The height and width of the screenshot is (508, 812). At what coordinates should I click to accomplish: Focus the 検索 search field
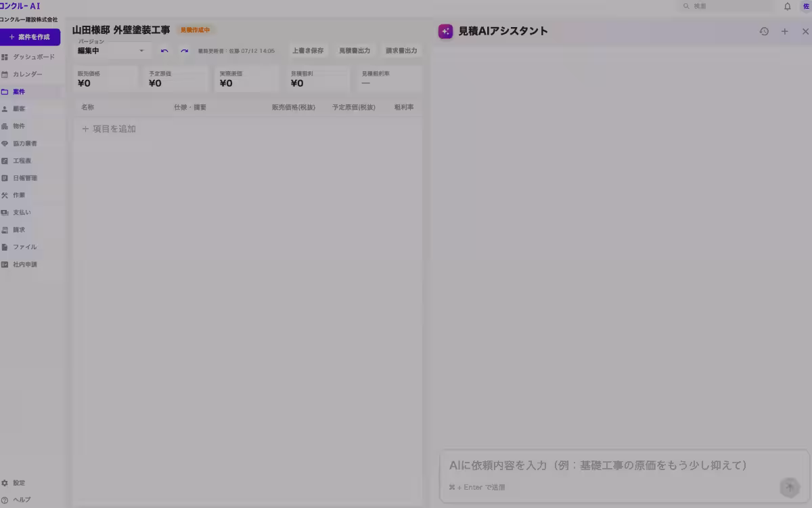(726, 6)
